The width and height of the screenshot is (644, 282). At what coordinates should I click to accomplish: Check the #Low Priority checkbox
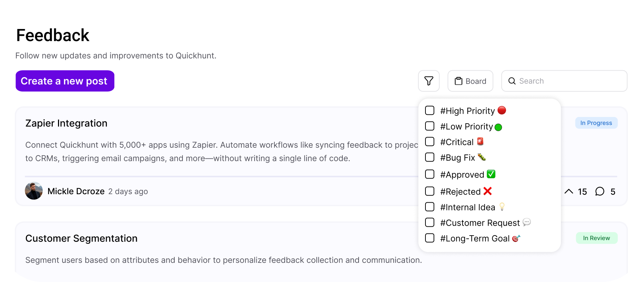pos(430,126)
